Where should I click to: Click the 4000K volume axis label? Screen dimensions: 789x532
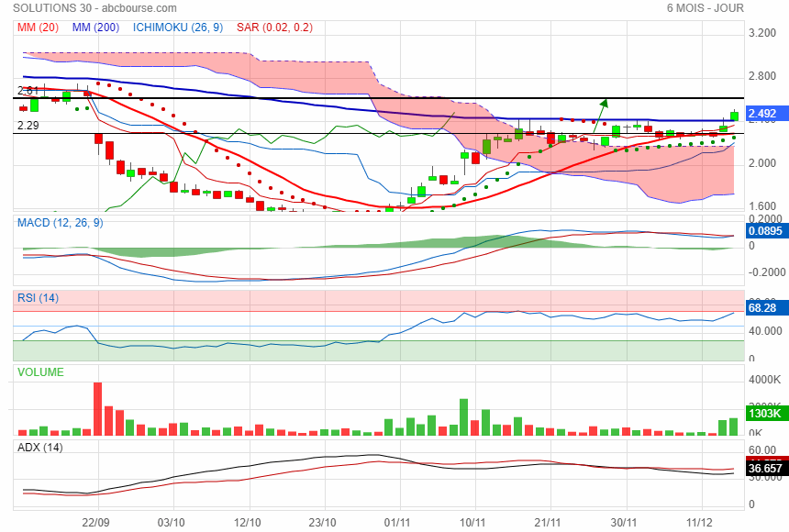click(x=765, y=380)
